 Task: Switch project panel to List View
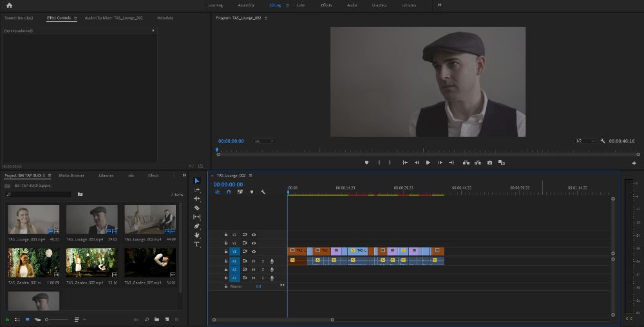click(17, 320)
